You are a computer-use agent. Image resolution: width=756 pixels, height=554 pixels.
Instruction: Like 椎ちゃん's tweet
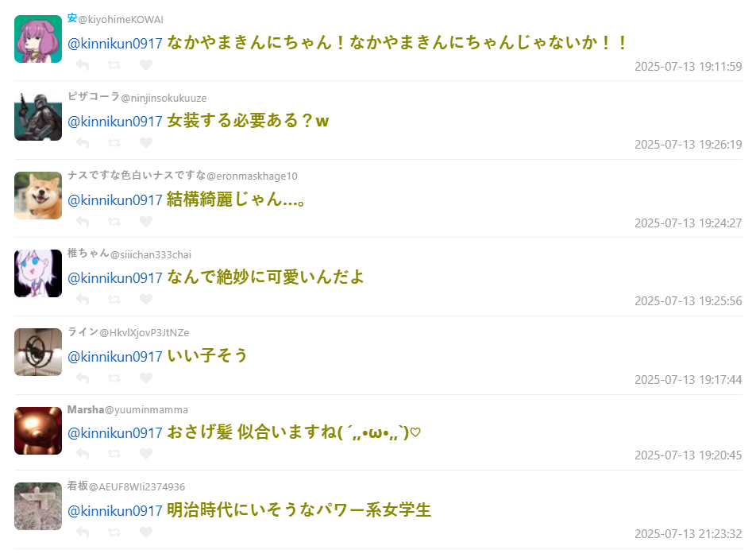click(x=145, y=299)
